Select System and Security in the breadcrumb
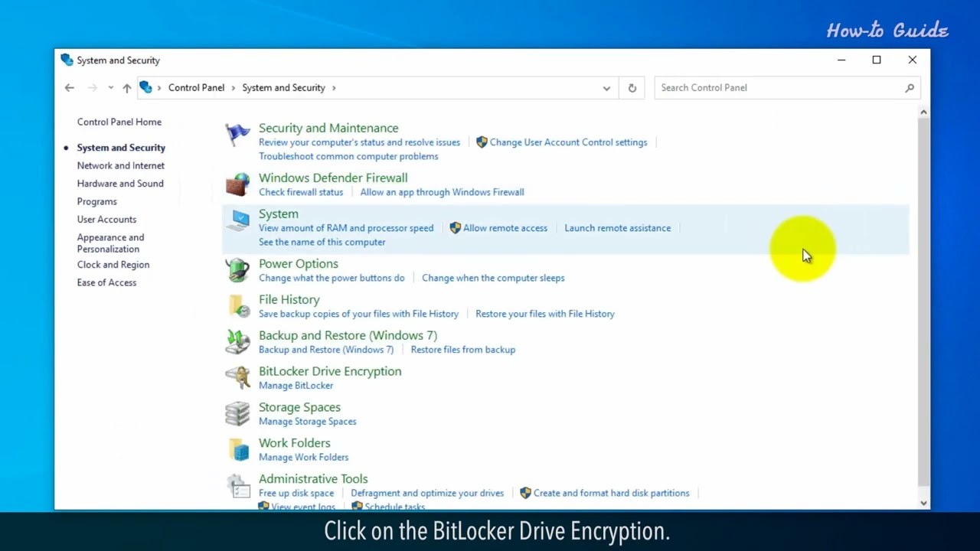 [x=283, y=87]
